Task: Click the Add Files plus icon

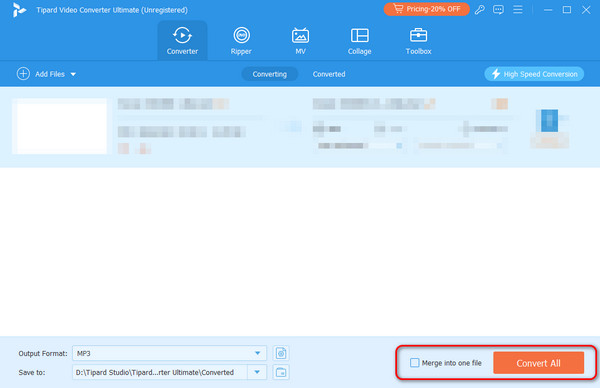Action: coord(23,73)
